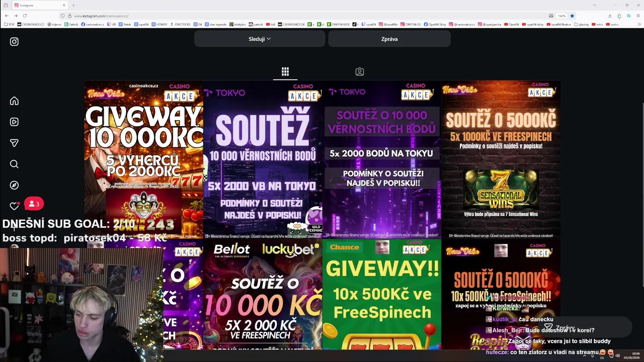
Task: Open Soutěž o 5000Kč Sensational Wins post
Action: pos(501,159)
